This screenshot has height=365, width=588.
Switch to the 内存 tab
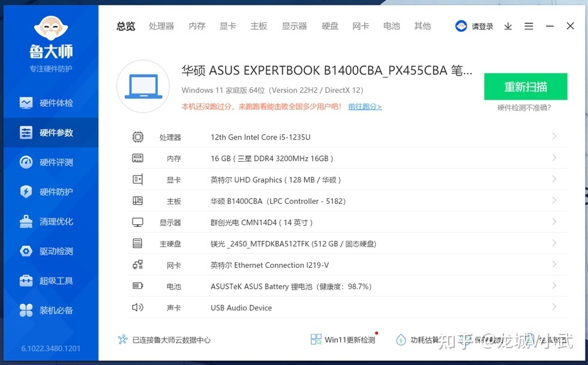click(197, 26)
